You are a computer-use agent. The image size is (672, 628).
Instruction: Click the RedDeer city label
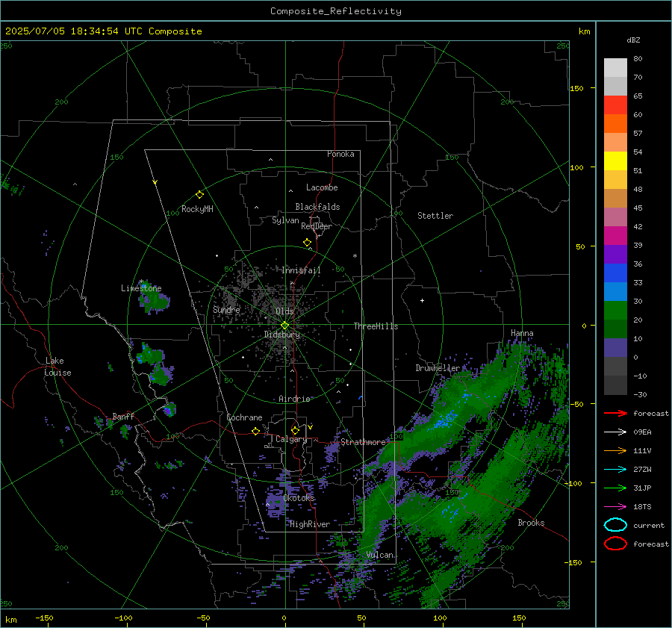click(317, 226)
